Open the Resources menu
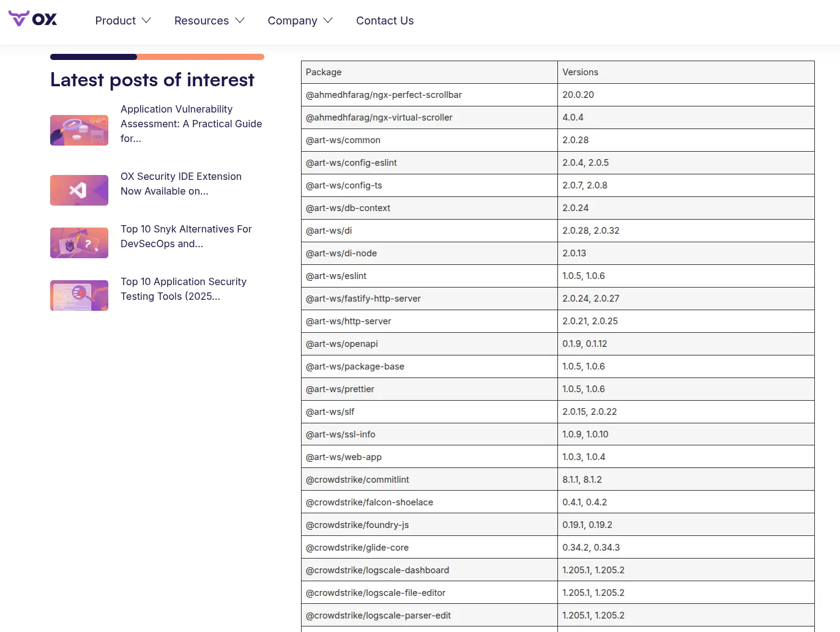This screenshot has width=840, height=632. coord(209,21)
